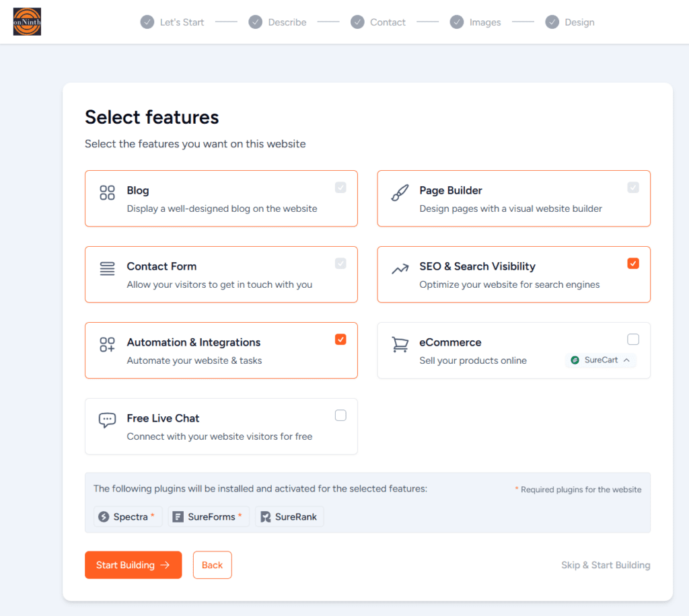Click the Page Builder paintbrush icon
The image size is (689, 616).
400,193
